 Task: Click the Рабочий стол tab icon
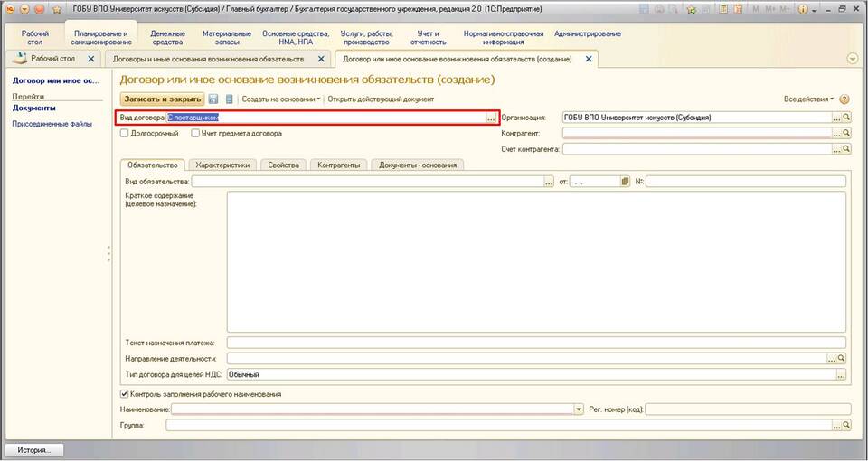pyautogui.click(x=20, y=58)
